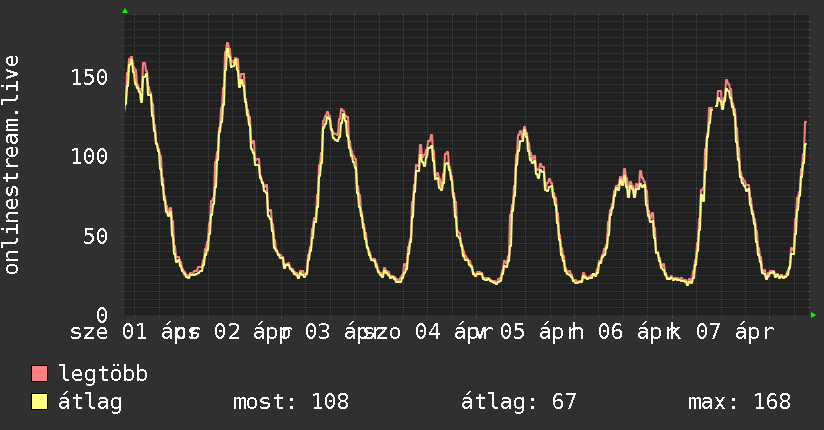The image size is (824, 430).
Task: Select the '06 ápr' date label
Action: [632, 332]
